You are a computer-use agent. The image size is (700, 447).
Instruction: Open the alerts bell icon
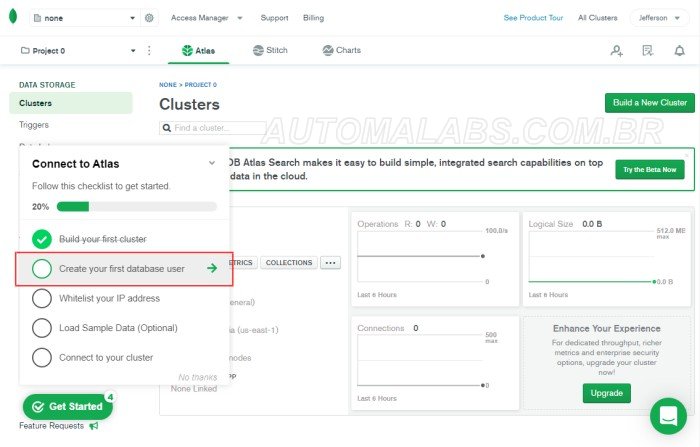click(x=679, y=50)
